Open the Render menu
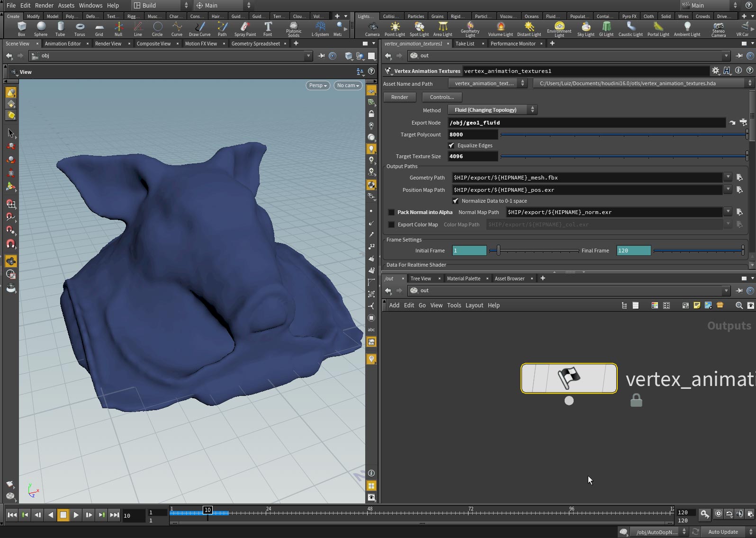This screenshot has width=756, height=538. coord(44,5)
